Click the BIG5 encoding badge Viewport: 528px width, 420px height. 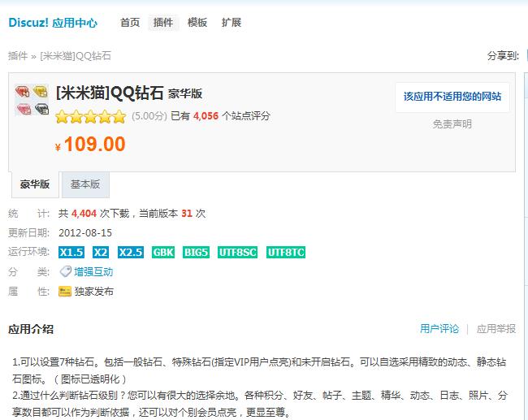point(197,253)
